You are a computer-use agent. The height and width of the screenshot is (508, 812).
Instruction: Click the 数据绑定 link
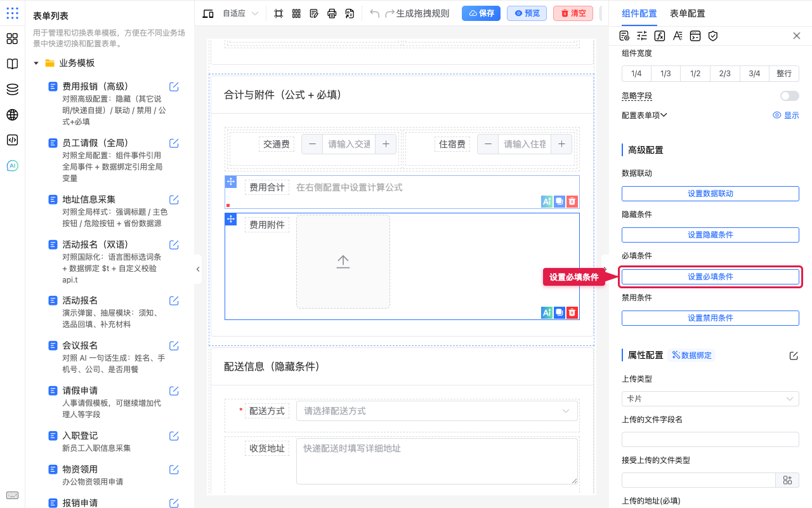691,355
